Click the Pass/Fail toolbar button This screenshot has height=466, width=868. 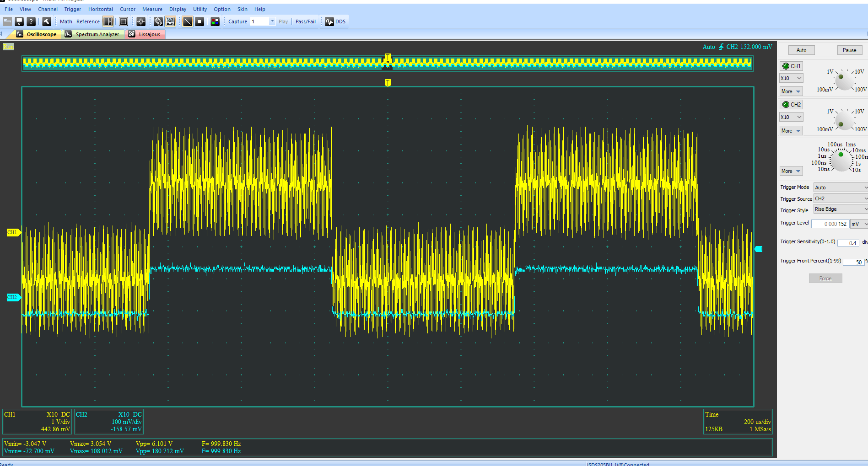(306, 21)
